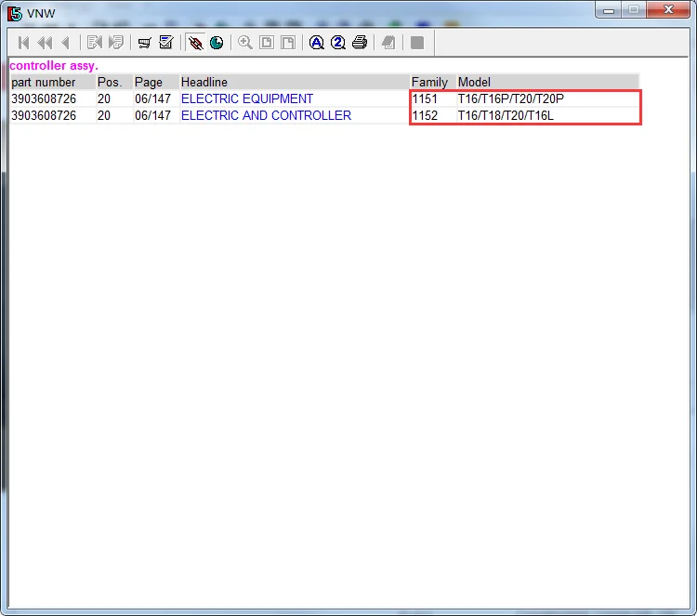Screen dimensions: 697x616
Task: Click the shopping cart icon in toolbar
Action: coord(144,43)
